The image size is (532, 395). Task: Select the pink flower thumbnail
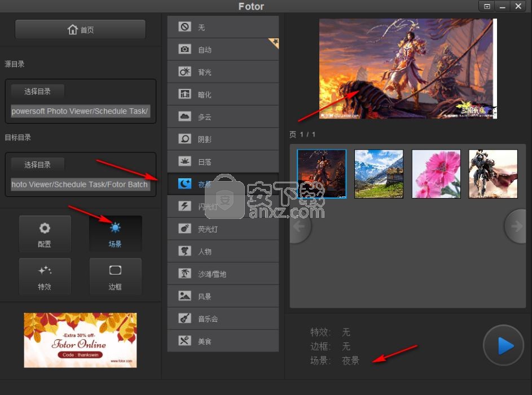(436, 174)
